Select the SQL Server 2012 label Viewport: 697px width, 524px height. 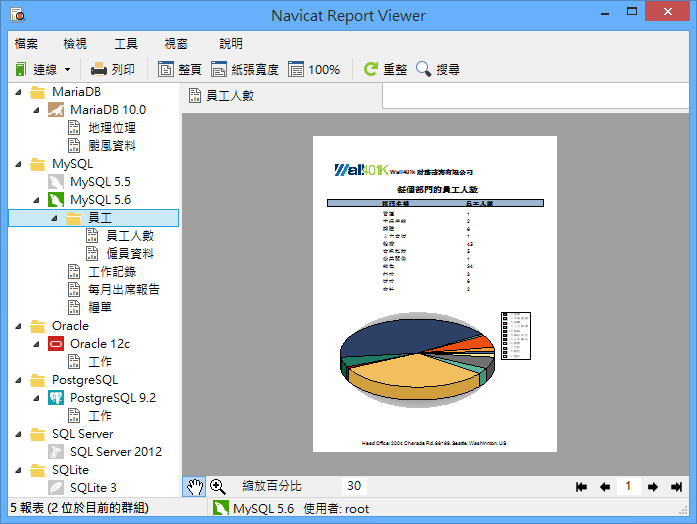pos(116,452)
